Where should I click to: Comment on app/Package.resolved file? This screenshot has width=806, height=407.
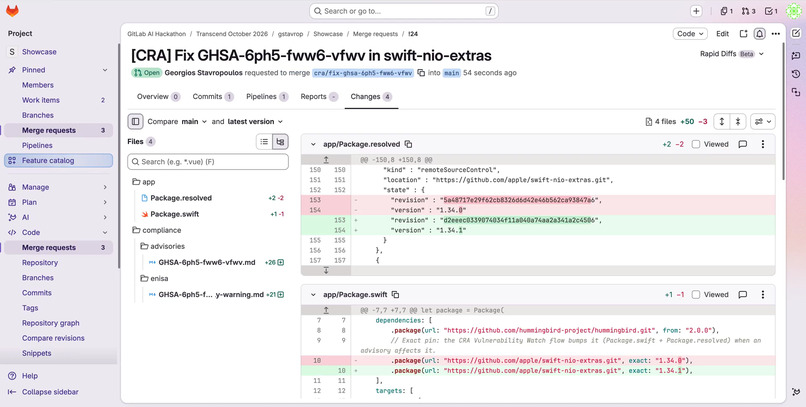(742, 144)
